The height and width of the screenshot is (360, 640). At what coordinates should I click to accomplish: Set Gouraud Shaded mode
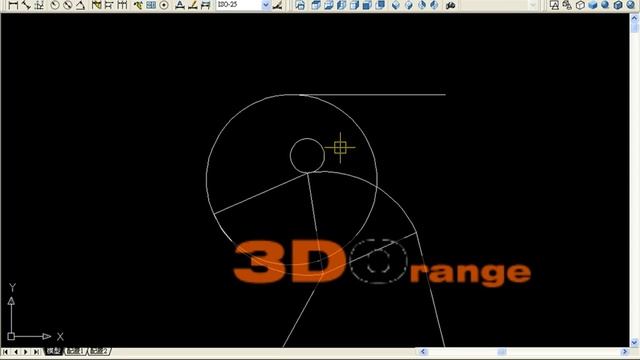606,5
